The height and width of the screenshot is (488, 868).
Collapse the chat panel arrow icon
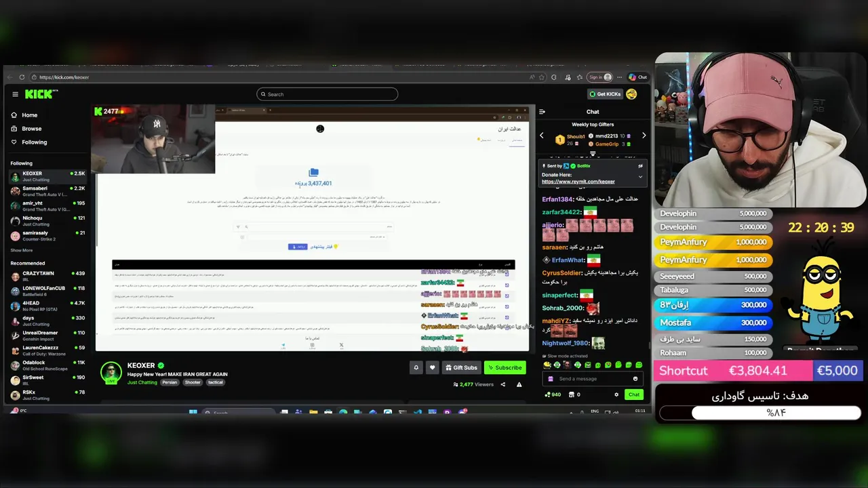pyautogui.click(x=542, y=112)
